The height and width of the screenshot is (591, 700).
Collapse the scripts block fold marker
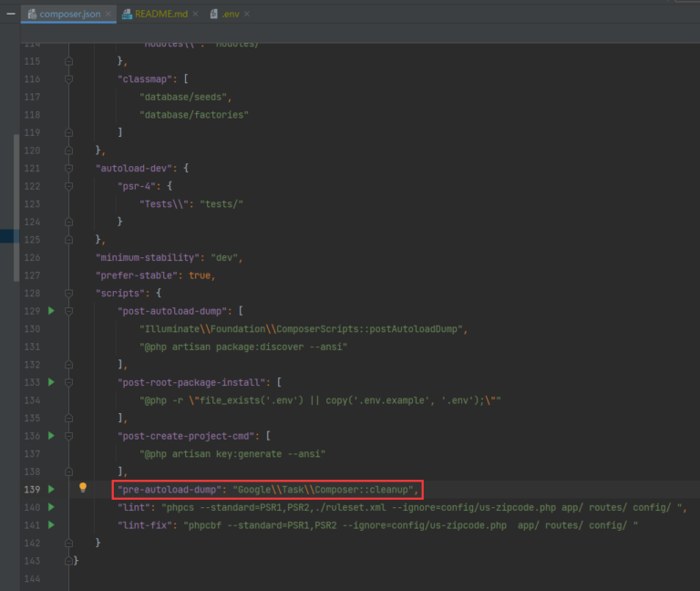pos(68,293)
